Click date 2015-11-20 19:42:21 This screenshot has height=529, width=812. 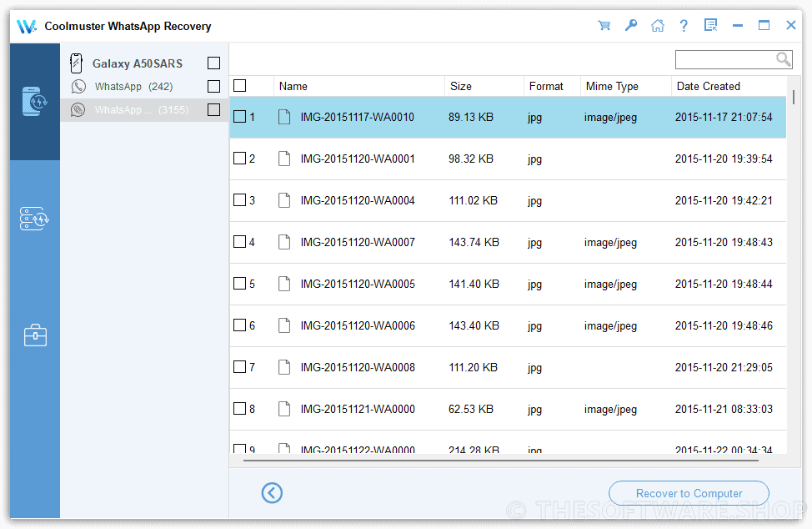coord(724,200)
